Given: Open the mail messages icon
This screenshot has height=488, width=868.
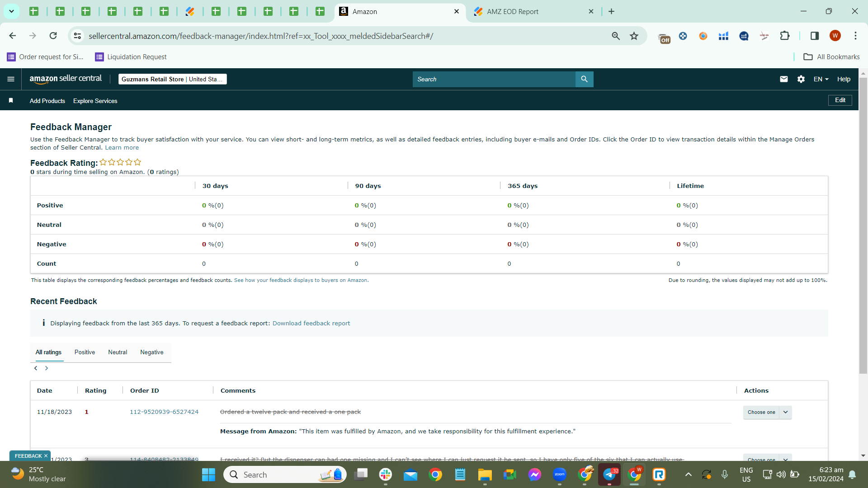Looking at the screenshot, I should point(784,79).
